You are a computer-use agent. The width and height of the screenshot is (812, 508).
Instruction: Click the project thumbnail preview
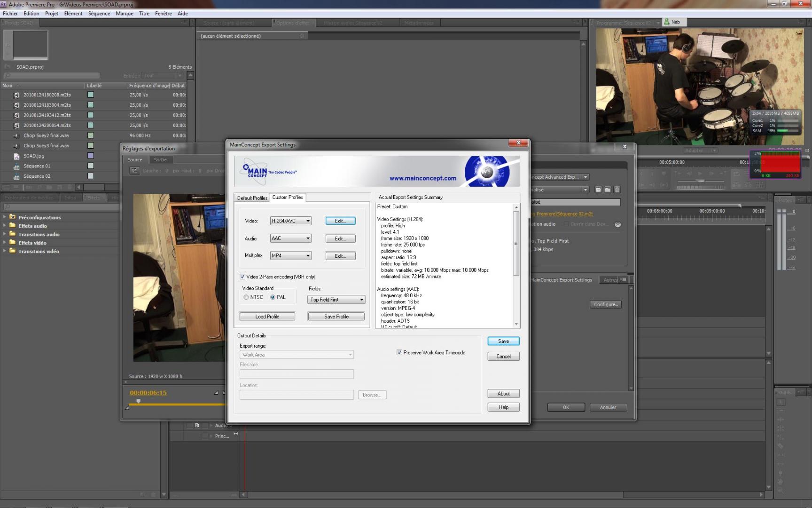coord(31,45)
